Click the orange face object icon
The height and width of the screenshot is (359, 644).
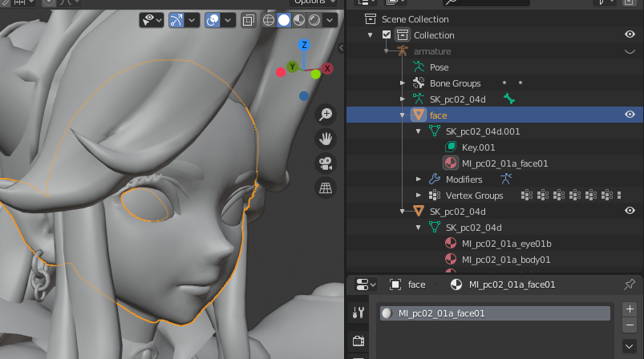pyautogui.click(x=419, y=115)
